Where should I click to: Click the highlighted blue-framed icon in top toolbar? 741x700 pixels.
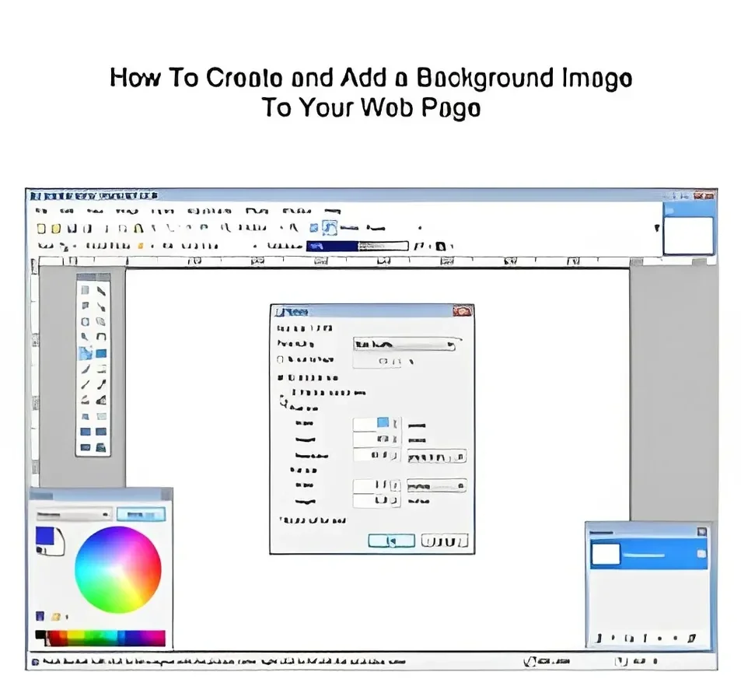tap(330, 228)
